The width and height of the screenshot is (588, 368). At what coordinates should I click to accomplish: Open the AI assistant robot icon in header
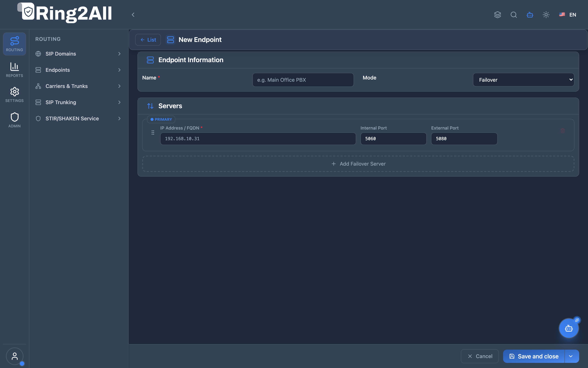[530, 15]
